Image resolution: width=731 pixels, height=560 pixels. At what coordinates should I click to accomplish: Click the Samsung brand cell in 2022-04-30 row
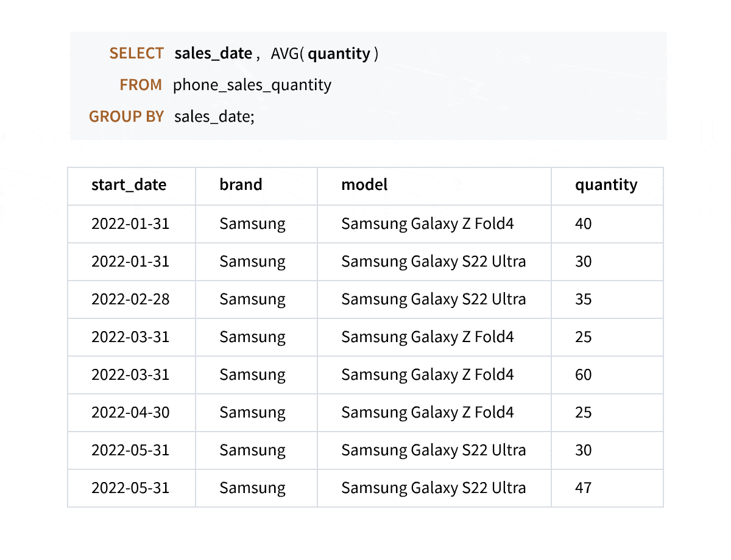point(252,412)
